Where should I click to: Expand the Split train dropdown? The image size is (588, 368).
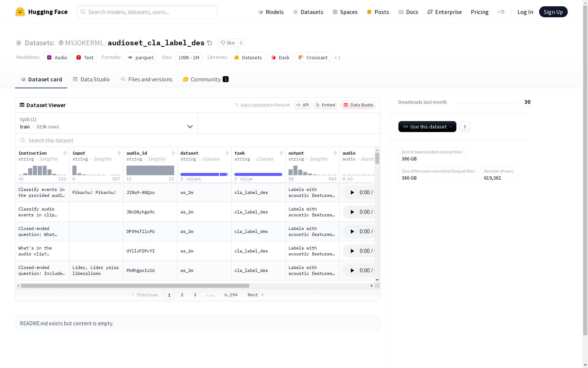click(x=107, y=123)
